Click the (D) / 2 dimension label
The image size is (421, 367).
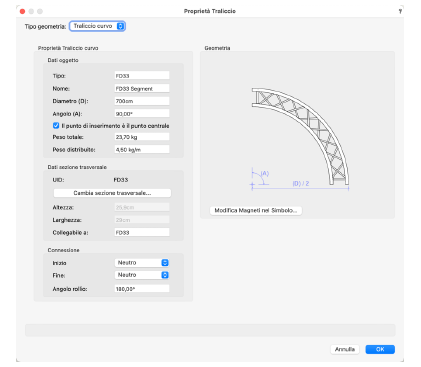coord(301,183)
